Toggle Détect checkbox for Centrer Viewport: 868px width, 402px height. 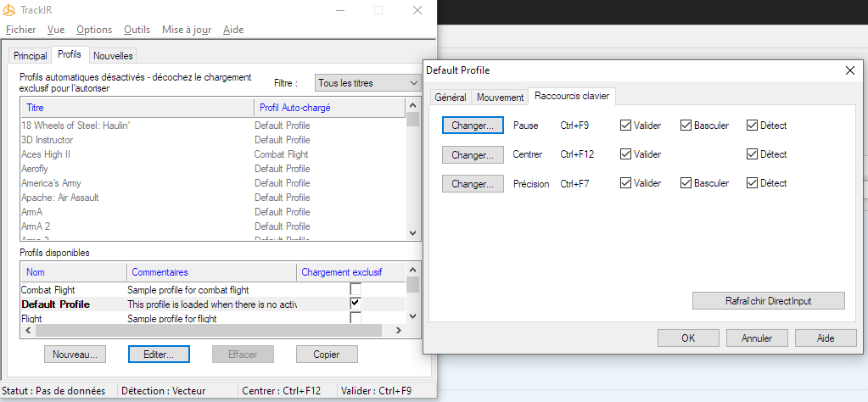click(752, 154)
